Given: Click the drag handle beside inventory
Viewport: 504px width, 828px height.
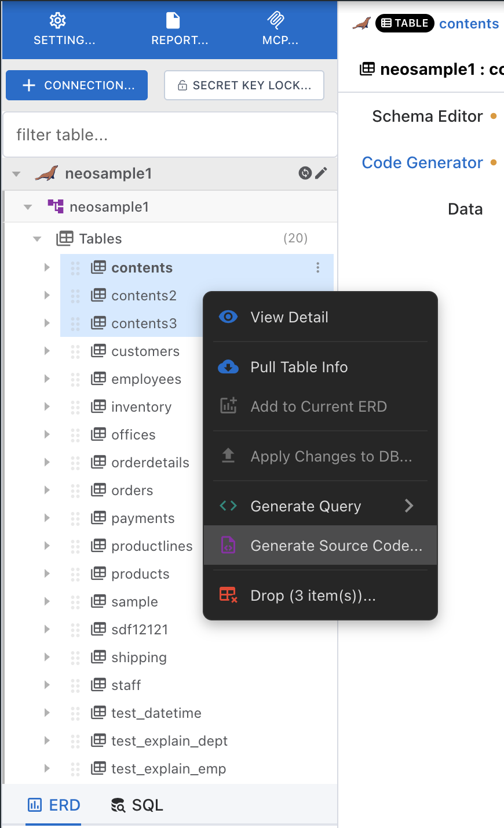Looking at the screenshot, I should 75,407.
